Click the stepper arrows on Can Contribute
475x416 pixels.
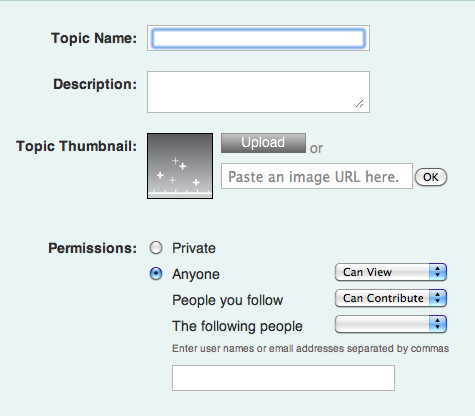(438, 298)
